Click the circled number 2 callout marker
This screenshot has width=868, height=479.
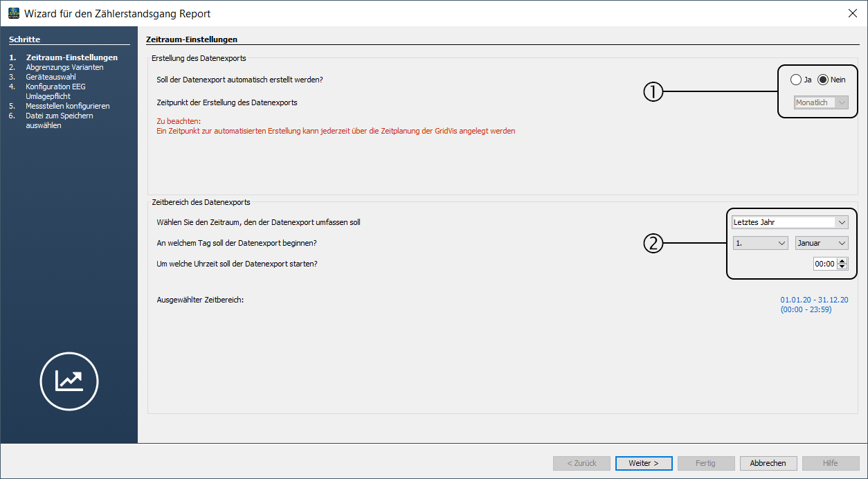653,243
